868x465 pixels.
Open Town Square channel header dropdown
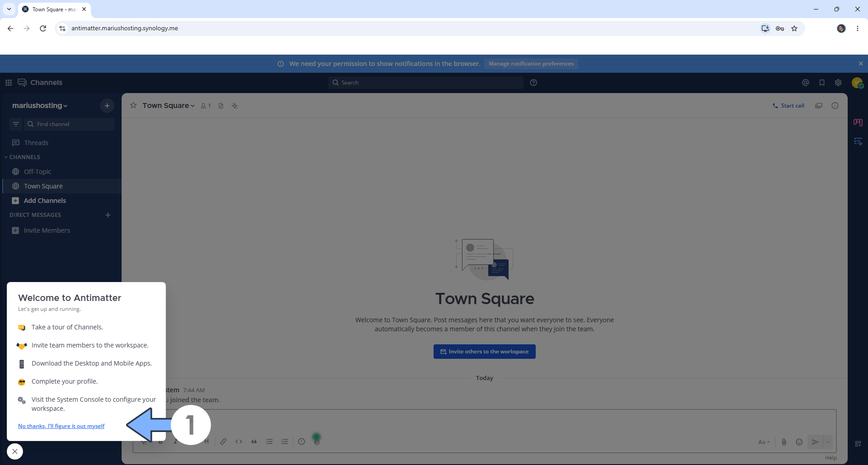point(169,105)
